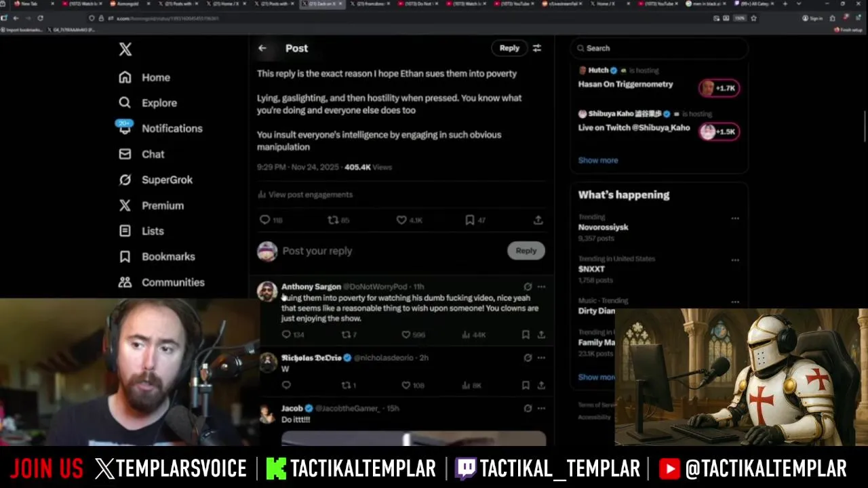This screenshot has height=488, width=868.
Task: Open Premium in the sidebar
Action: (151, 205)
